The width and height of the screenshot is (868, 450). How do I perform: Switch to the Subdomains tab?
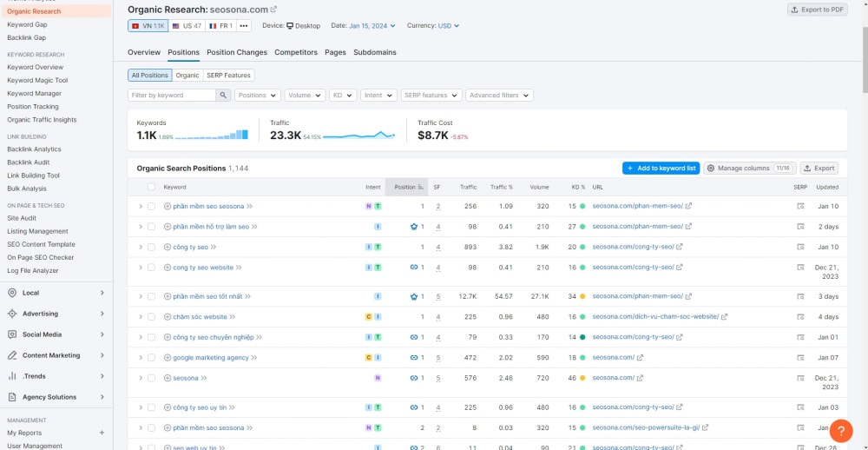375,52
